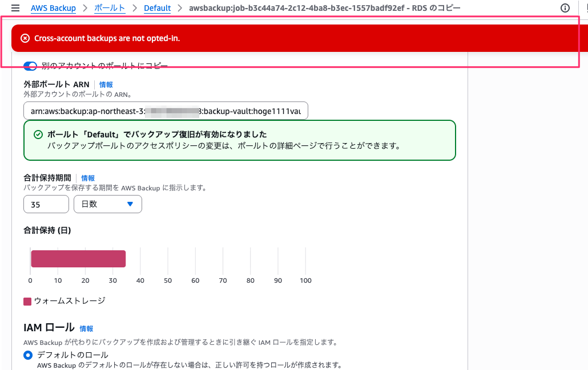Navigate to AWS Backup in the breadcrumb
The image size is (588, 370).
53,8
